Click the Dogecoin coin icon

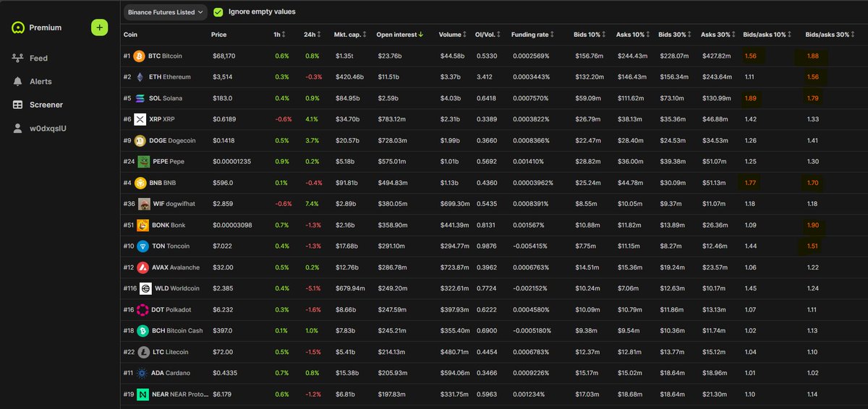pos(139,140)
